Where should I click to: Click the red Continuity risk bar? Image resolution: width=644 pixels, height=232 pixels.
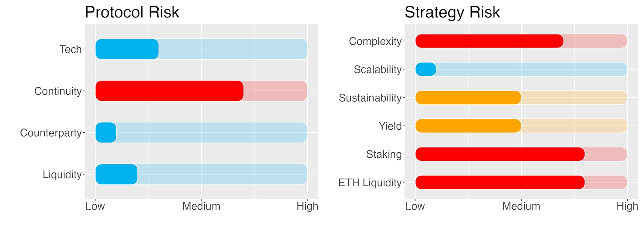click(169, 91)
